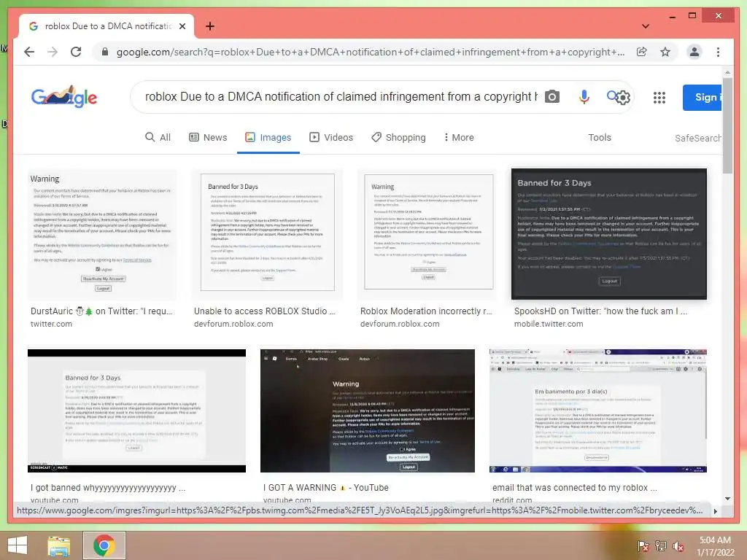This screenshot has width=747, height=560.
Task: Bookmark this tab with star icon
Action: pyautogui.click(x=665, y=52)
